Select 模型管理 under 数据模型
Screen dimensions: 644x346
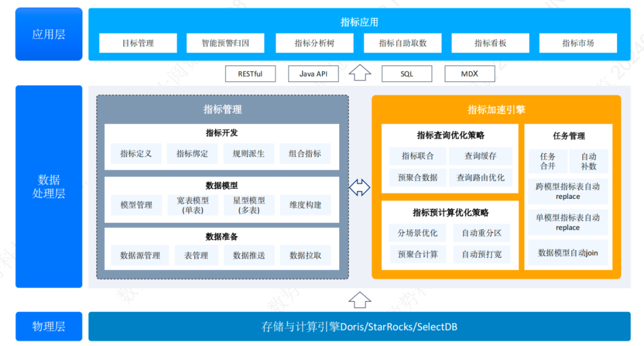pos(137,205)
